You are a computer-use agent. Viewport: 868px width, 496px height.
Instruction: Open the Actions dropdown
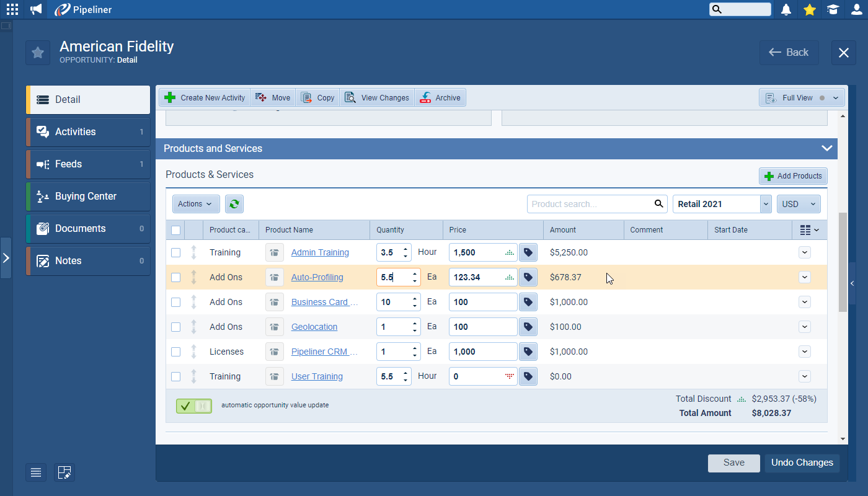(195, 204)
